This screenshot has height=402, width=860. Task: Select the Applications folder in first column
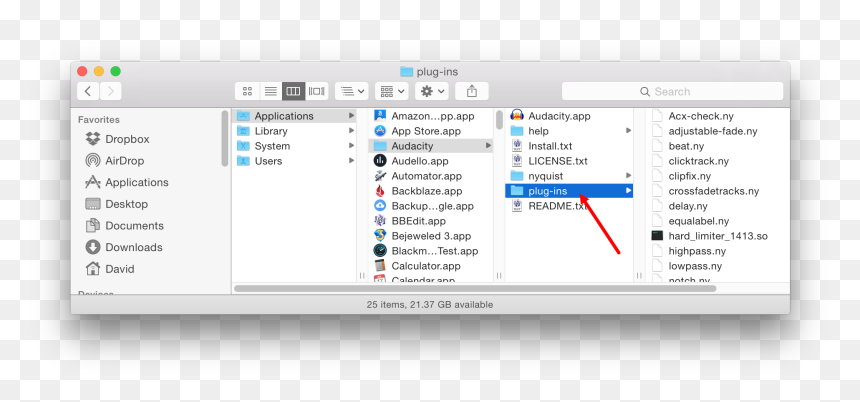(x=294, y=116)
